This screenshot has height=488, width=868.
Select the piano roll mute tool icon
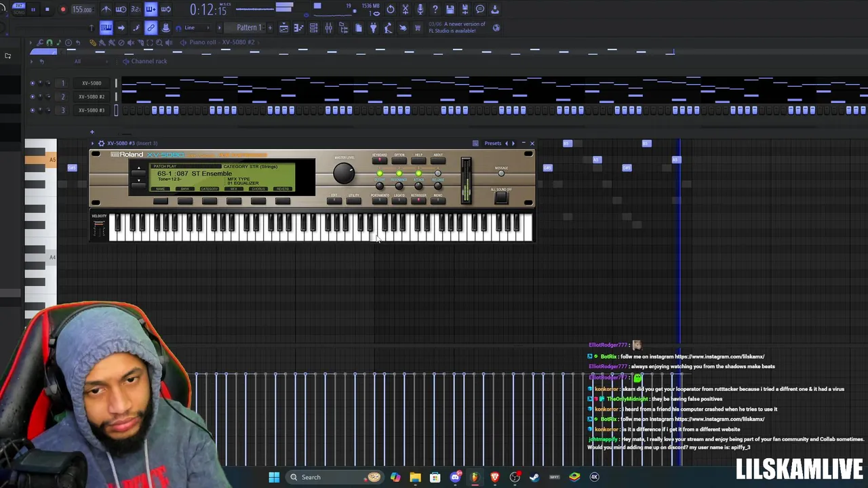pos(131,43)
